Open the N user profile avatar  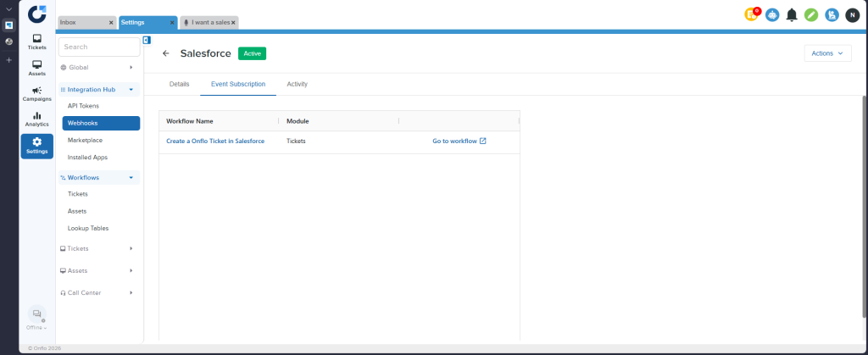click(x=853, y=15)
